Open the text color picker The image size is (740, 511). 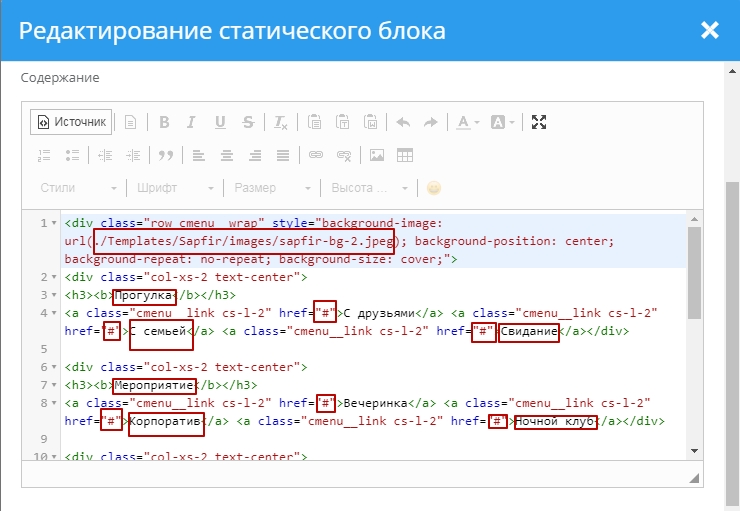coord(467,122)
